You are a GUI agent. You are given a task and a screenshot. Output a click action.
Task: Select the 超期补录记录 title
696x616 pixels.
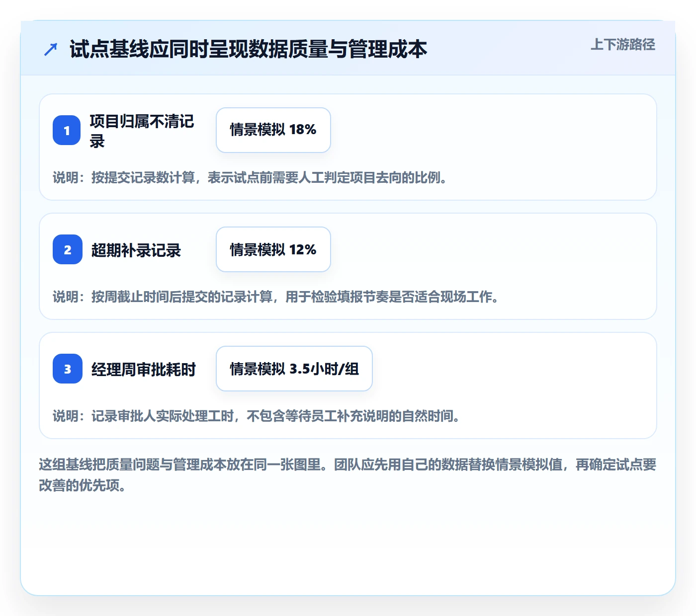(136, 250)
